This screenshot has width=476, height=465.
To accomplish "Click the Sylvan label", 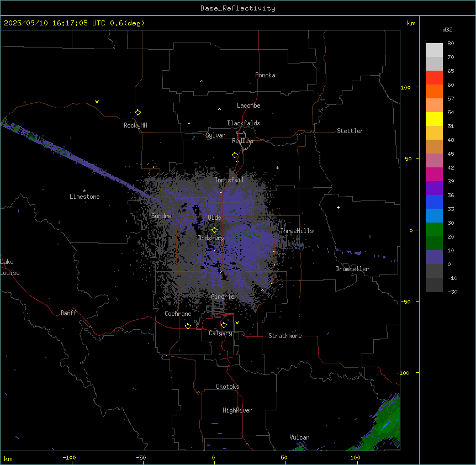I will pyautogui.click(x=215, y=135).
